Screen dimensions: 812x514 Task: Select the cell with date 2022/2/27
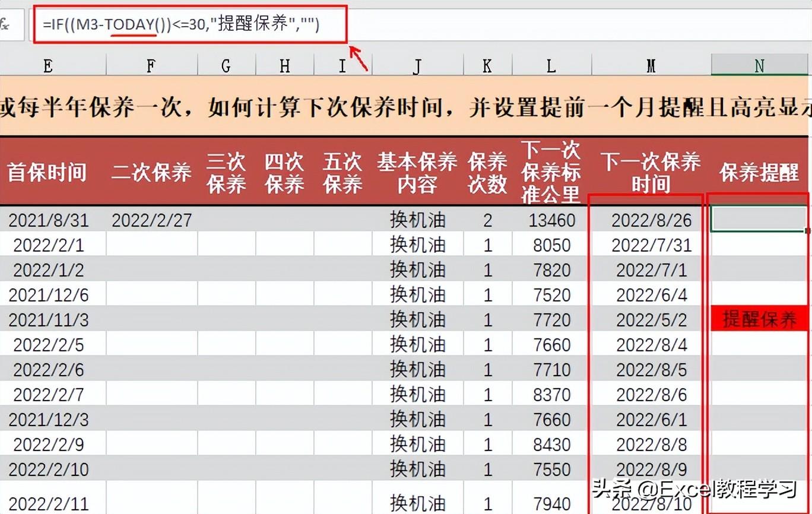click(151, 220)
